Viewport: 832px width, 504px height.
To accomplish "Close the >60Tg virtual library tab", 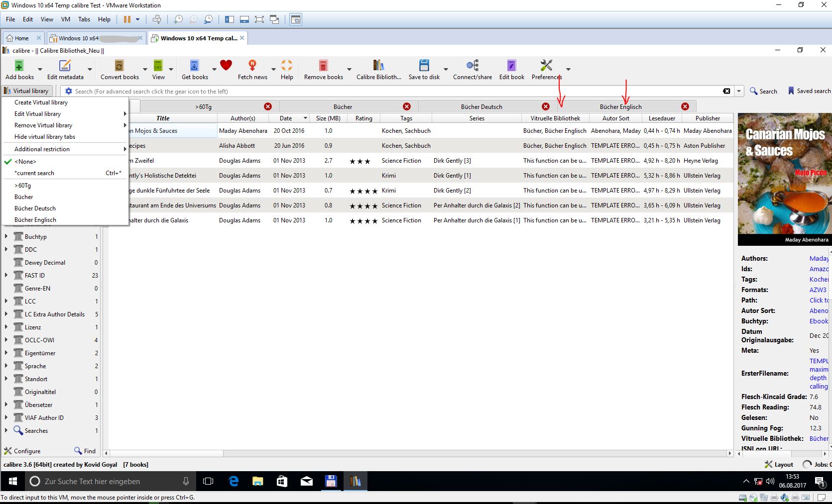I will click(268, 106).
